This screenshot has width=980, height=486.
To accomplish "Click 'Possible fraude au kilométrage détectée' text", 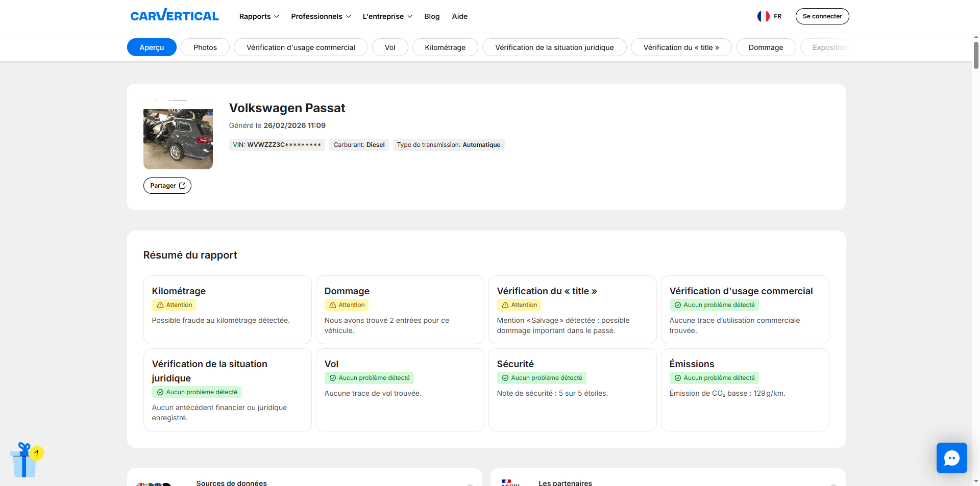I will click(x=220, y=320).
